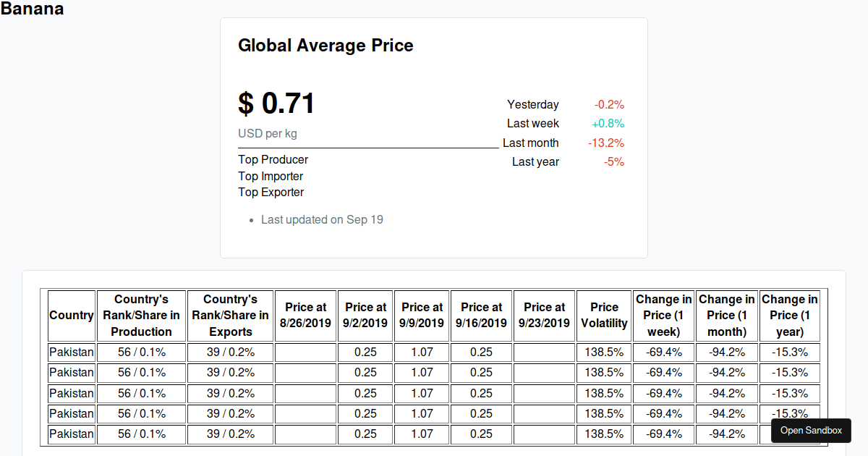
Task: Select the Top Exporter label
Action: [x=271, y=193]
